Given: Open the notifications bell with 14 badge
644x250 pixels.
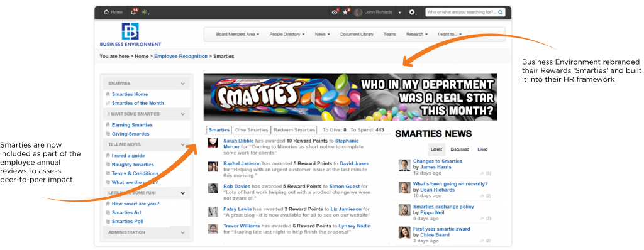Looking at the screenshot, I should click(133, 12).
